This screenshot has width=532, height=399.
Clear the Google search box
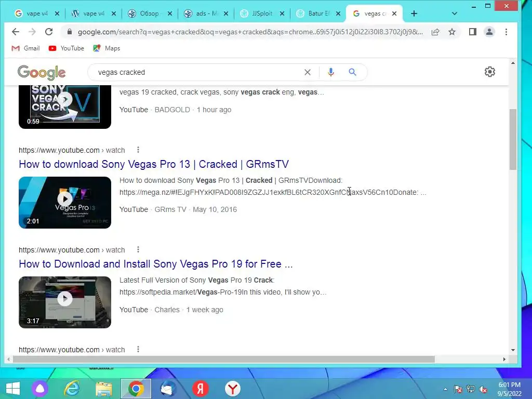coord(308,72)
